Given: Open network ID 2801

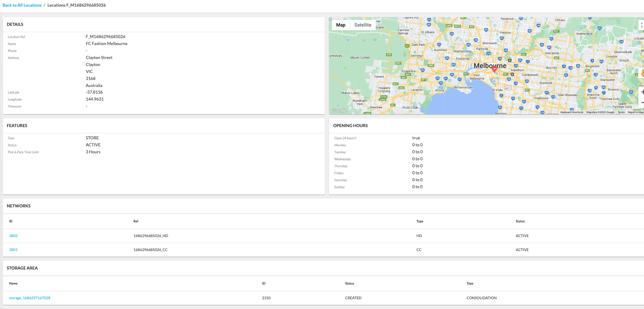Looking at the screenshot, I should tap(13, 250).
